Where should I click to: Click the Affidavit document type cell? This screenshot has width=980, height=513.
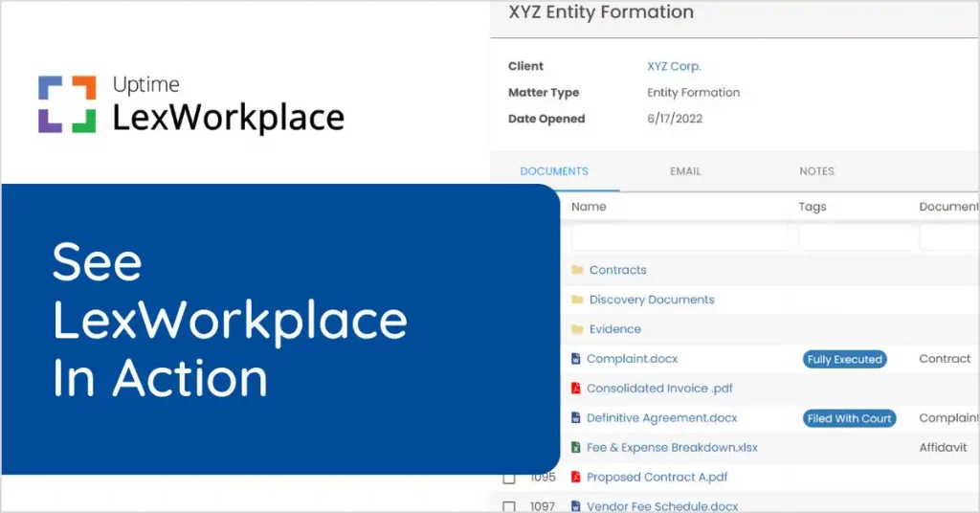tap(943, 447)
